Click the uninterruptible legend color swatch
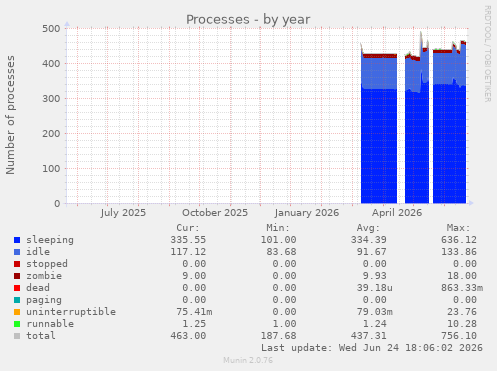This screenshot has width=497, height=371. tap(17, 312)
